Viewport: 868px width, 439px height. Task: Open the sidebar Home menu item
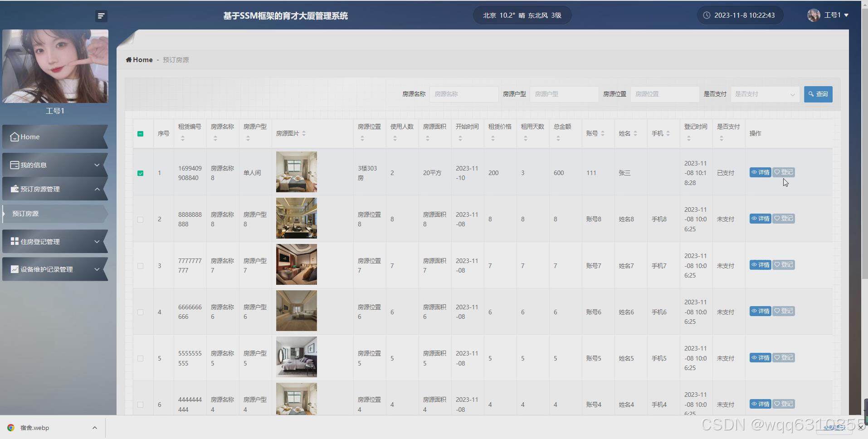55,137
